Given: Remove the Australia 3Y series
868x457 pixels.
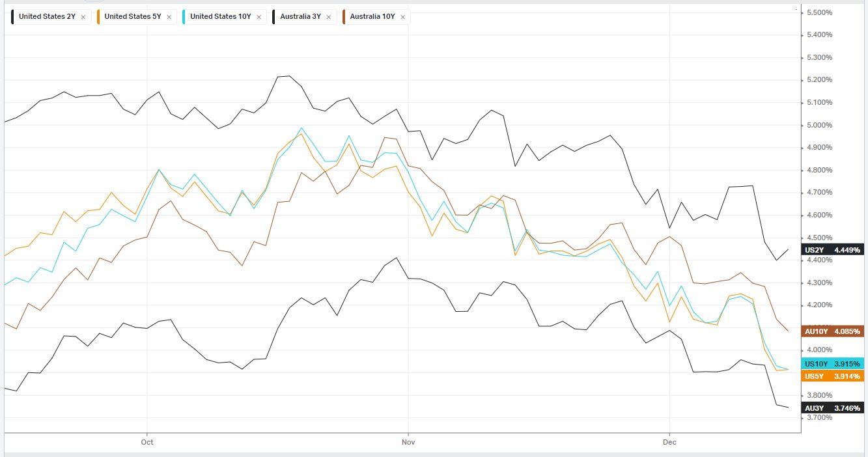Looking at the screenshot, I should point(328,17).
